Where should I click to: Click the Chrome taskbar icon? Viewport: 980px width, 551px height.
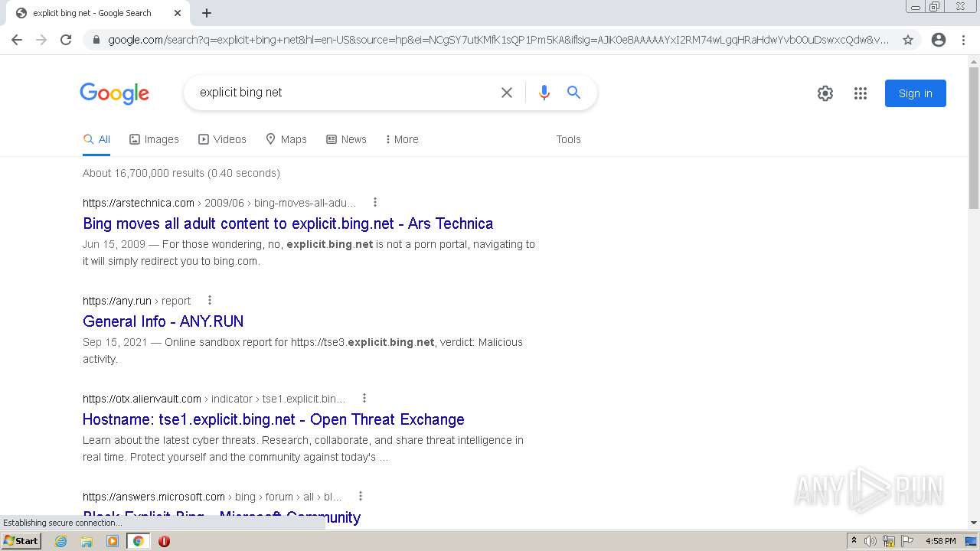point(138,541)
